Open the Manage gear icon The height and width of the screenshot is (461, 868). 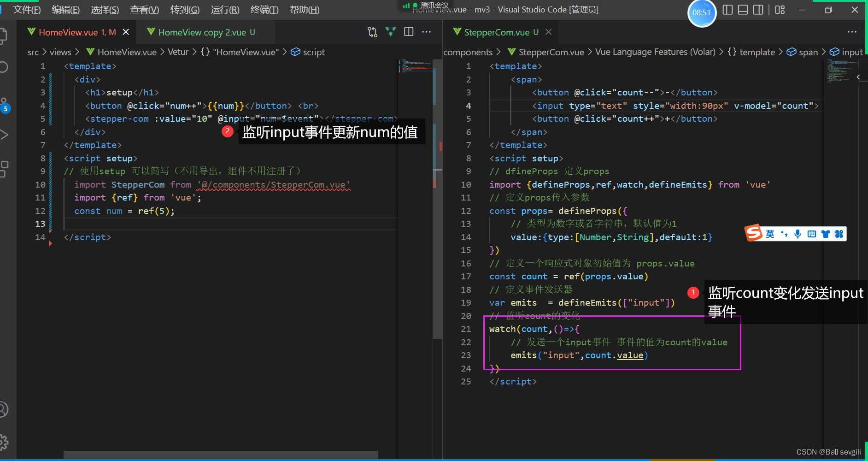pyautogui.click(x=4, y=443)
